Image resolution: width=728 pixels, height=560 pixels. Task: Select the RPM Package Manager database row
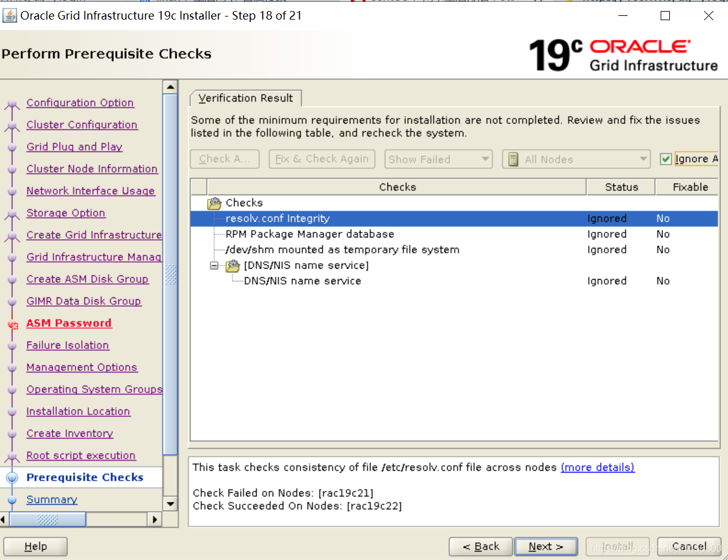(x=454, y=234)
